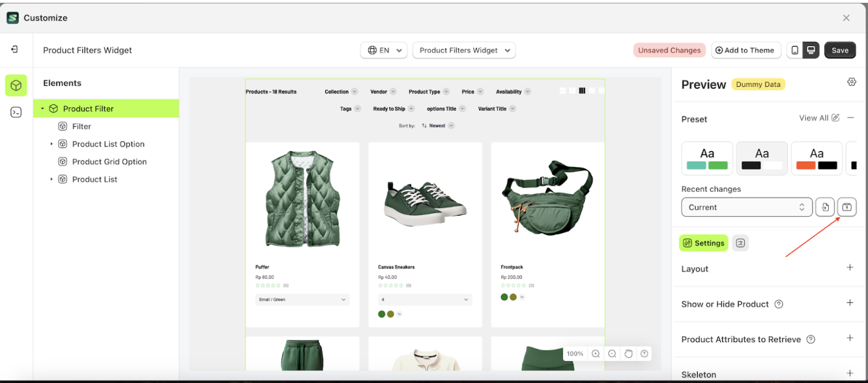Switch to desktop device preview
This screenshot has width=868, height=383.
[x=811, y=50]
